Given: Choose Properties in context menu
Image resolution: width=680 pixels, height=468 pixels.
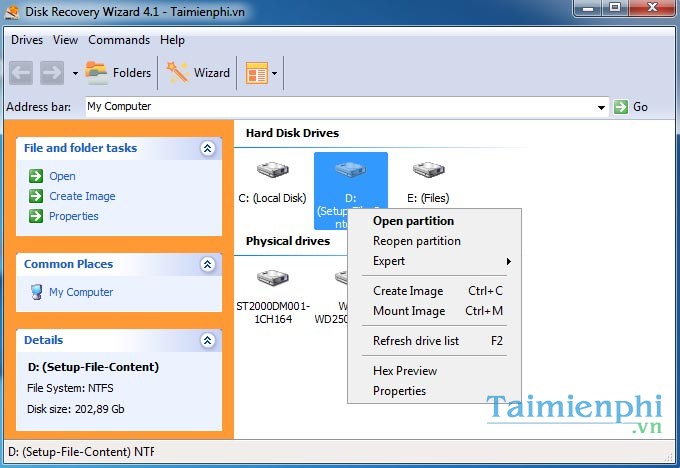Looking at the screenshot, I should click(x=435, y=391).
